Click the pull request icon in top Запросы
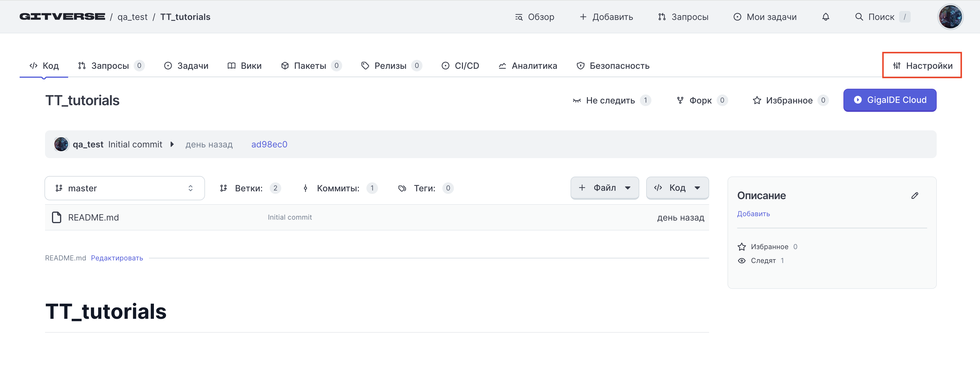The image size is (980, 374). (662, 17)
